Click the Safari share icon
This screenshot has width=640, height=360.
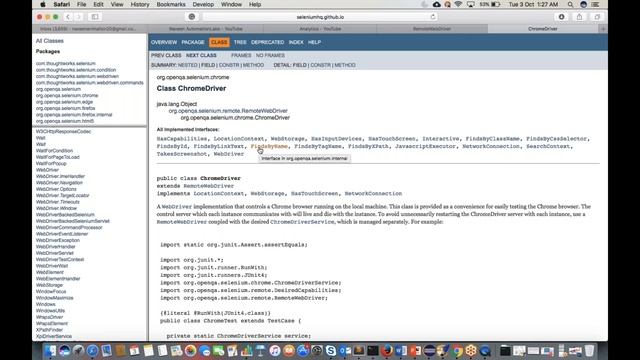579,17
